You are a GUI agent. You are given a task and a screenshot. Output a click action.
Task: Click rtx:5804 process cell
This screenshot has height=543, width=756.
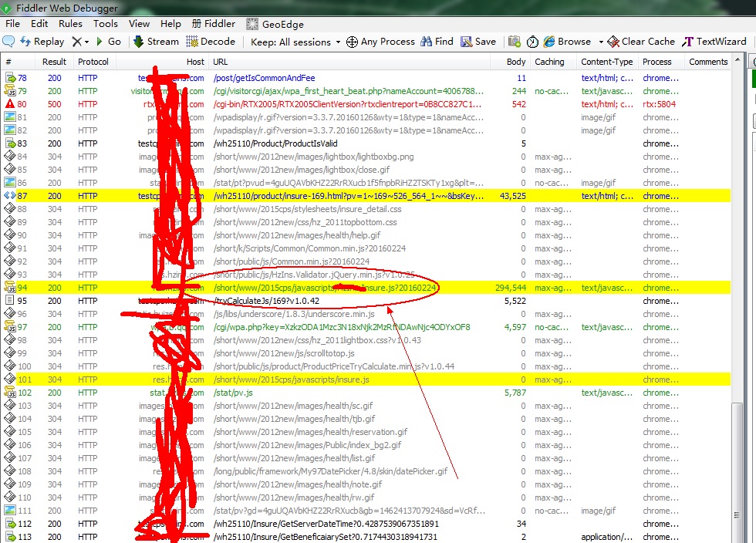click(x=659, y=103)
